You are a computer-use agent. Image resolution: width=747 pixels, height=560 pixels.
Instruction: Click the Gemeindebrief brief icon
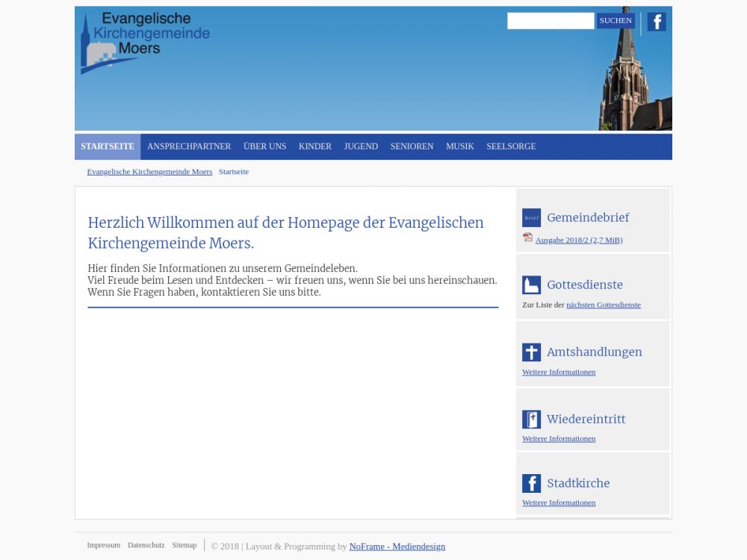(x=531, y=218)
